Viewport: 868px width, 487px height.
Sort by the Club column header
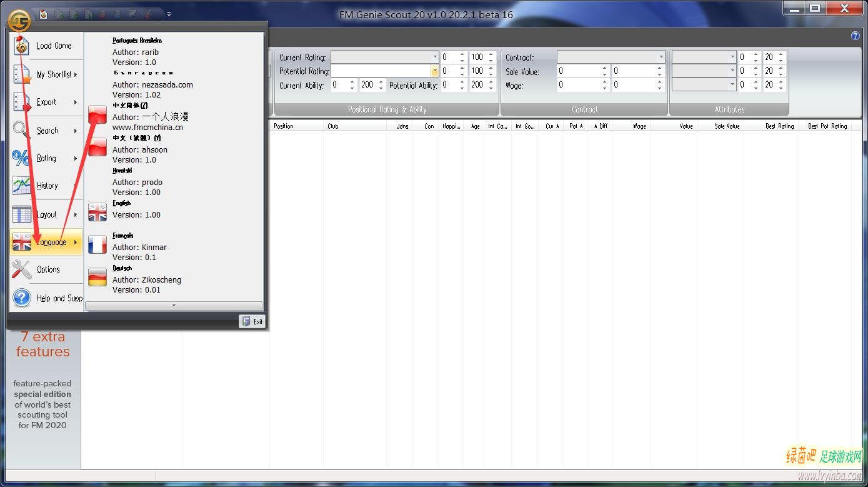coord(355,126)
